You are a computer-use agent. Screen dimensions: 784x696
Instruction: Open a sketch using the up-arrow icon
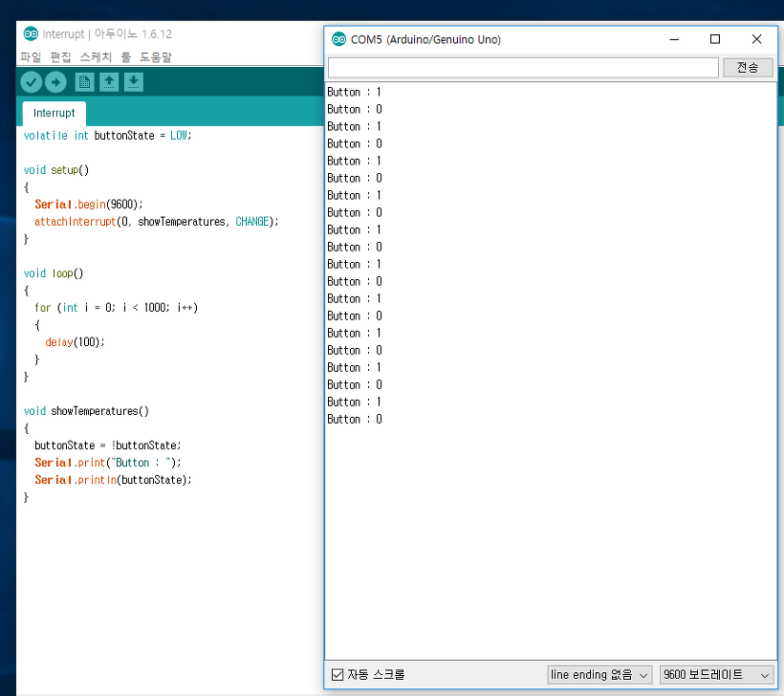click(x=109, y=82)
